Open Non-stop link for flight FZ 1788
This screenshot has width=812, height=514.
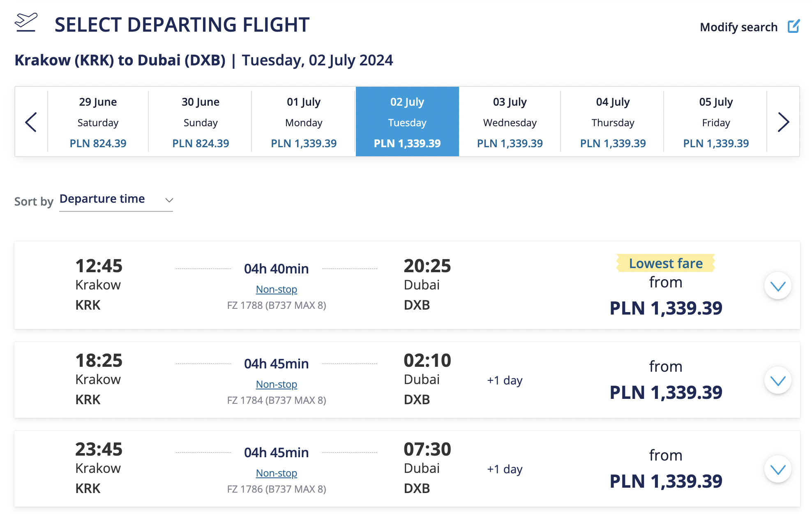[x=277, y=289]
